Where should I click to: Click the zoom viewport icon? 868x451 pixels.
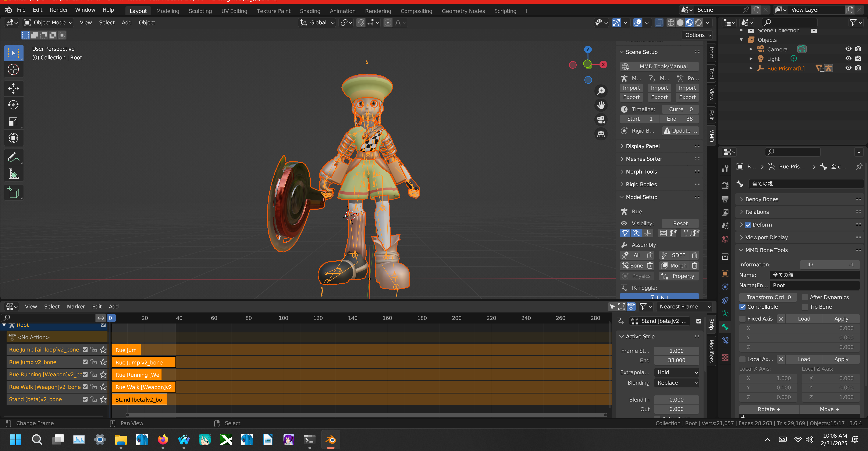(x=601, y=91)
